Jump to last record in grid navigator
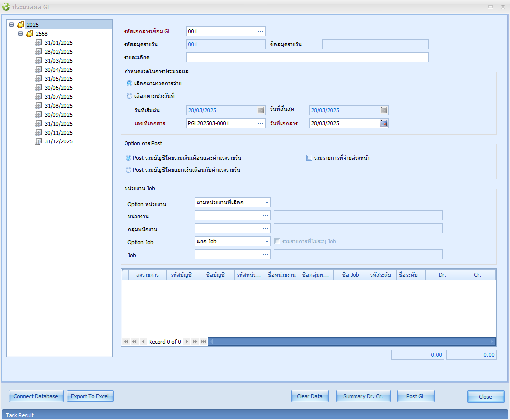Viewport: 510px width, 420px height. click(x=203, y=342)
